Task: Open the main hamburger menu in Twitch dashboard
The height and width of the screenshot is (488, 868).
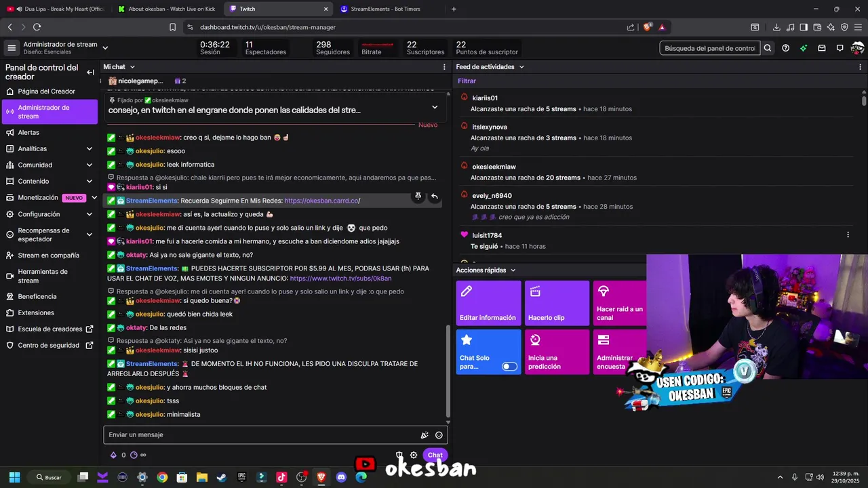Action: (11, 48)
